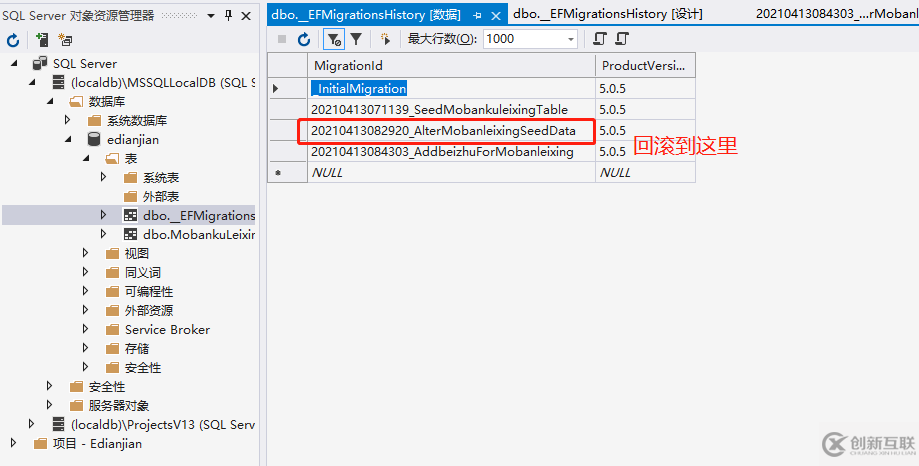Expand the server-level 安全性 folder
The height and width of the screenshot is (466, 919).
click(x=50, y=386)
